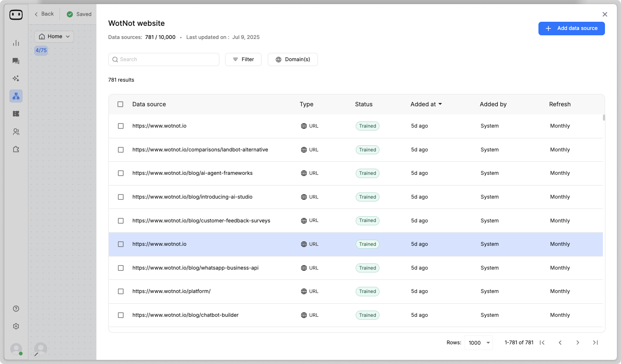Open the integrations puzzle icon
The height and width of the screenshot is (364, 621).
click(x=16, y=149)
